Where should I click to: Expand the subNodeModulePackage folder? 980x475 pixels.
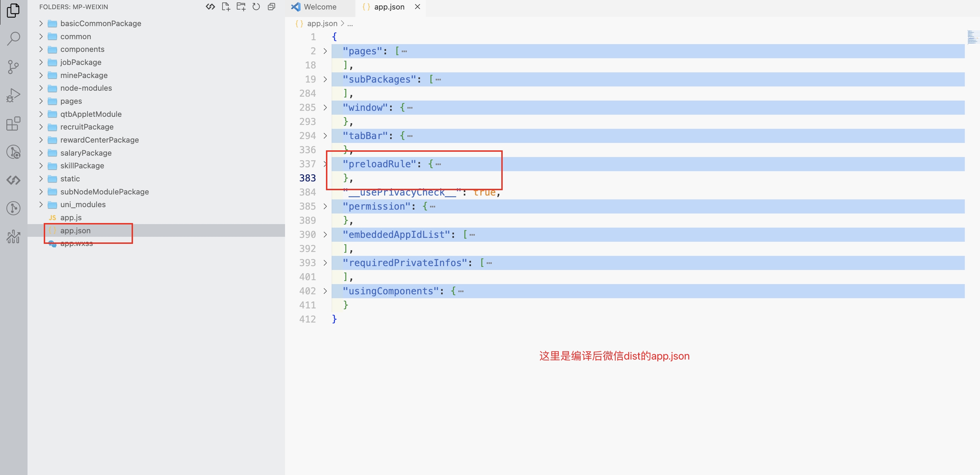pyautogui.click(x=41, y=191)
